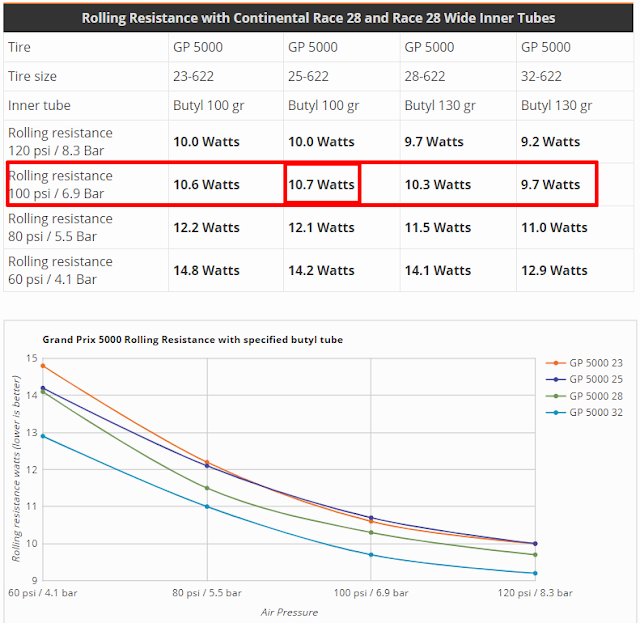The height and width of the screenshot is (623, 640).
Task: Toggle the GP 5000 25 legend entry
Action: tap(584, 379)
